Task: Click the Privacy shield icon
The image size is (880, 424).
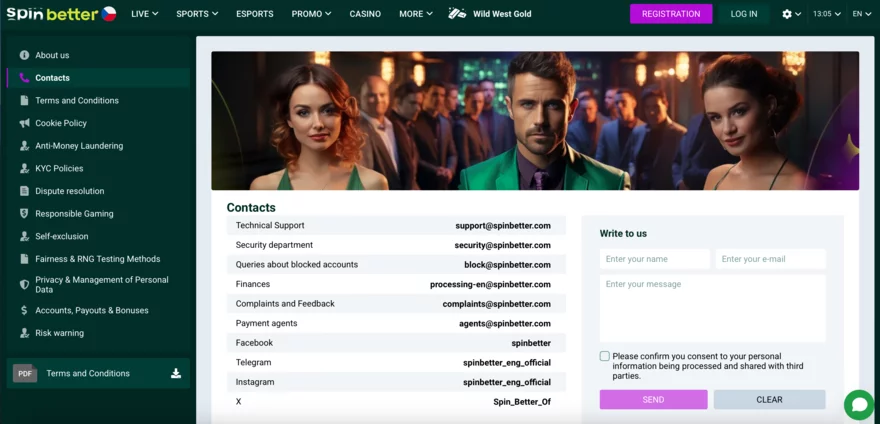Action: pos(24,285)
